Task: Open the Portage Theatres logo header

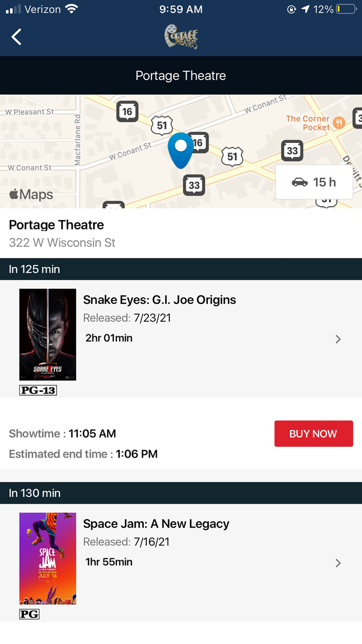Action: click(180, 36)
